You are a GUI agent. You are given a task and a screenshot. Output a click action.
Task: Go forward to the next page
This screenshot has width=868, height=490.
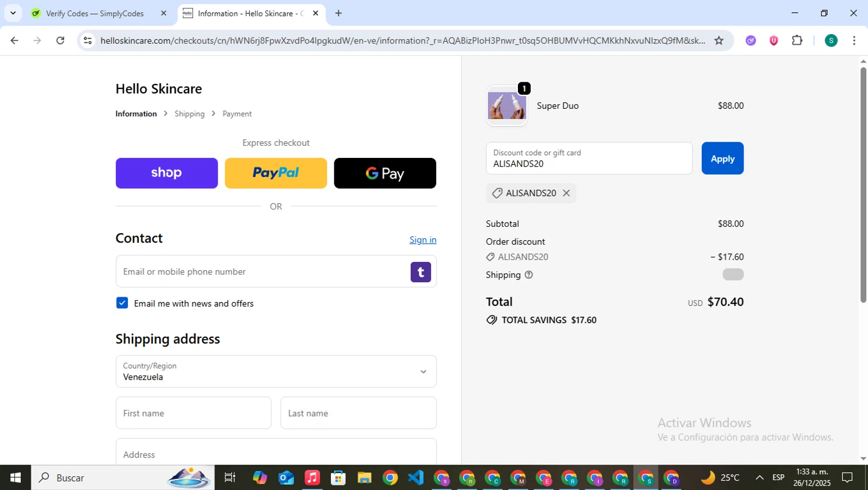coord(37,40)
